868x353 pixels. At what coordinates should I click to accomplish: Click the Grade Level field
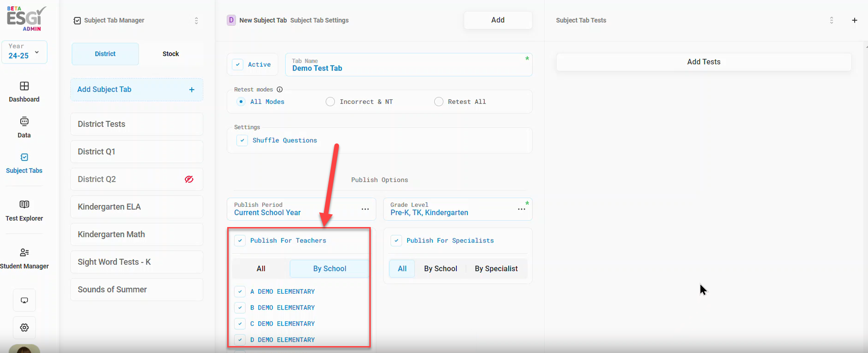(458, 209)
